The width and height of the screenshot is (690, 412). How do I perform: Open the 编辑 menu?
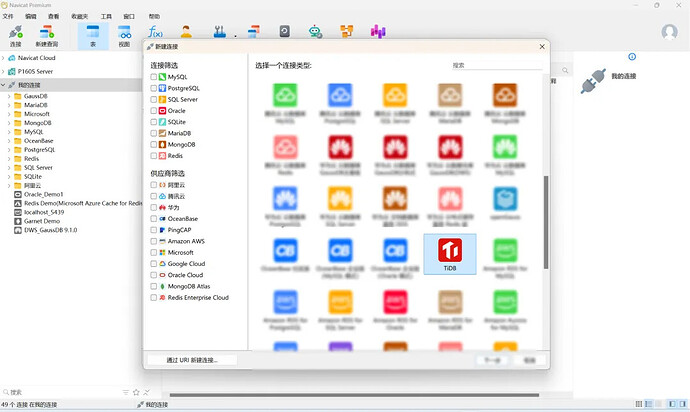pos(31,16)
